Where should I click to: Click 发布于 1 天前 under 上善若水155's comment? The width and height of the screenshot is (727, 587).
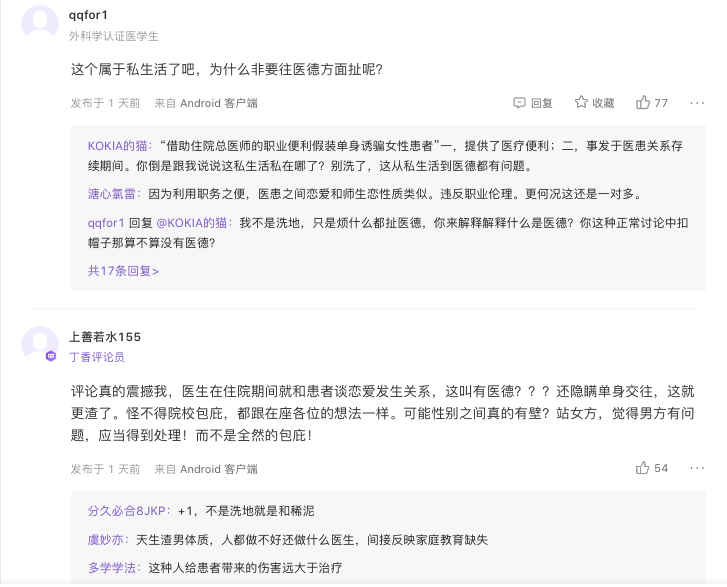coord(105,469)
